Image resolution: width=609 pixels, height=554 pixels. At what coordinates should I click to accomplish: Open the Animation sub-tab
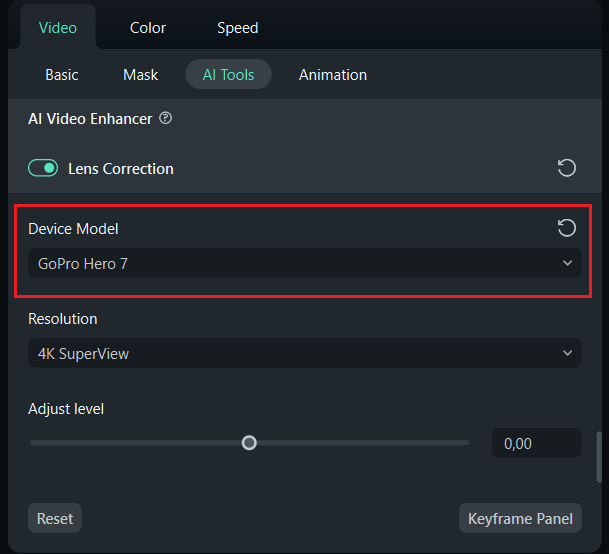point(333,75)
